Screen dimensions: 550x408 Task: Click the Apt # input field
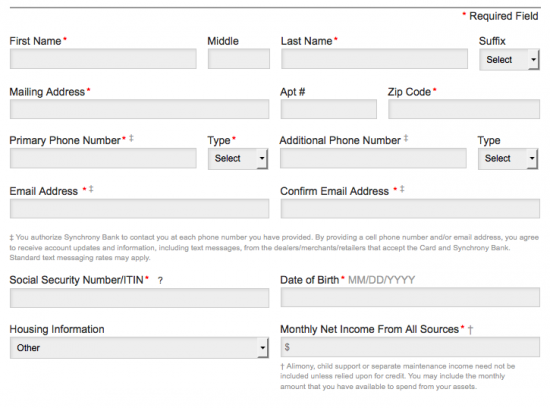[x=329, y=109]
